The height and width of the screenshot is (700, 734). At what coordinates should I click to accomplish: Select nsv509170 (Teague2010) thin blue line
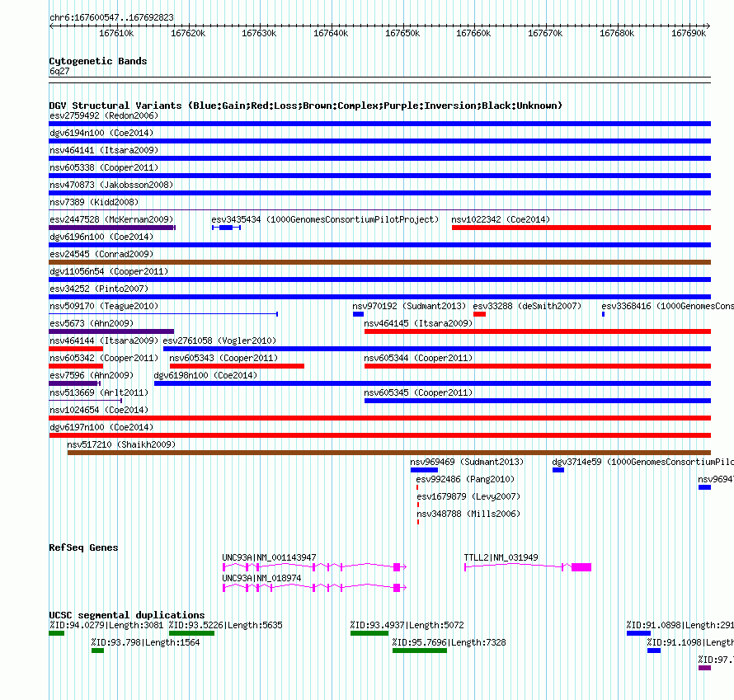coord(163,314)
